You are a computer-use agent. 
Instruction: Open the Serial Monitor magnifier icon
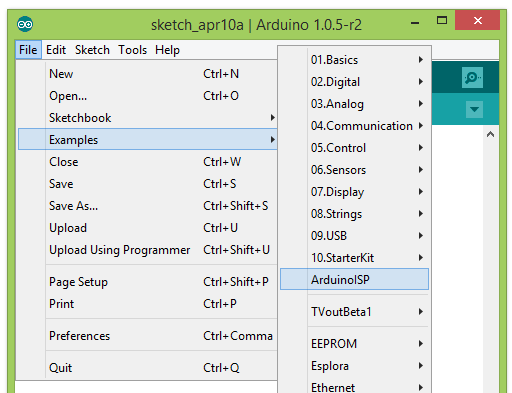click(x=472, y=77)
